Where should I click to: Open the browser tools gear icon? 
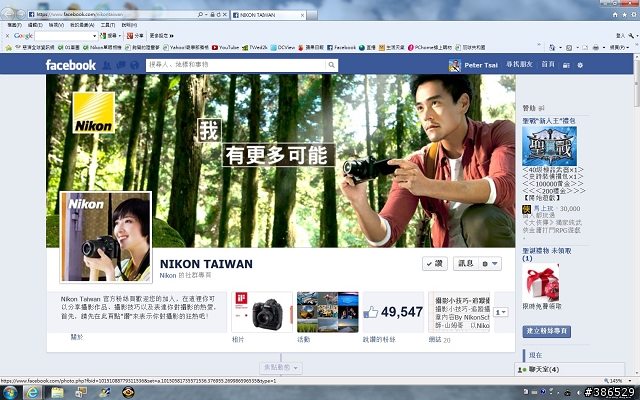point(633,15)
